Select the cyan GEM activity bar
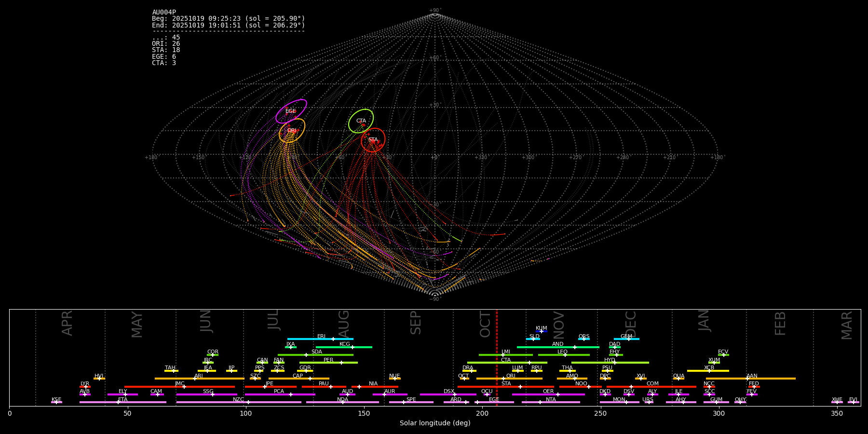The height and width of the screenshot is (434, 868). point(626,339)
